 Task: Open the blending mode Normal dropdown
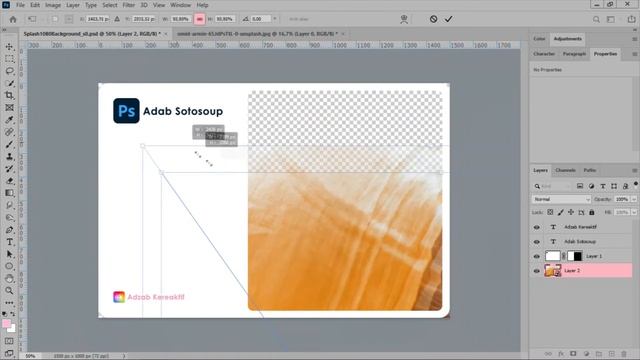(561, 199)
